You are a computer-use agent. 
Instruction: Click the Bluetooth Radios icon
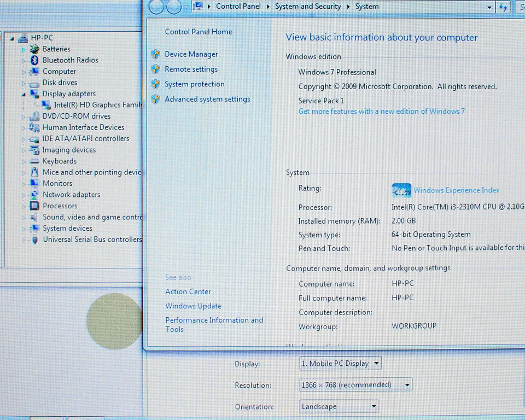point(34,60)
